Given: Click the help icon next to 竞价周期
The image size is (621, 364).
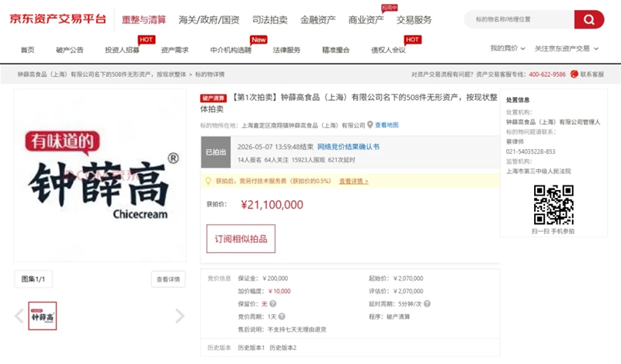Looking at the screenshot, I should [282, 317].
